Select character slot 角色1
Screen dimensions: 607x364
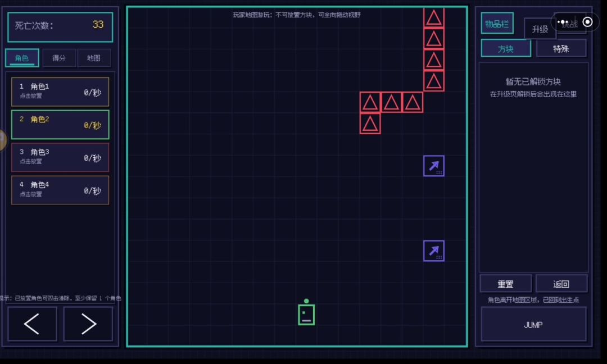60,92
